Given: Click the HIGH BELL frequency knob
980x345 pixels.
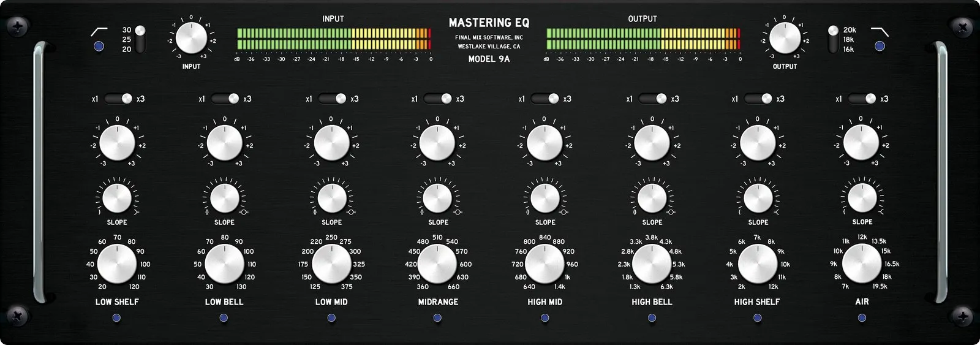Looking at the screenshot, I should pos(652,264).
